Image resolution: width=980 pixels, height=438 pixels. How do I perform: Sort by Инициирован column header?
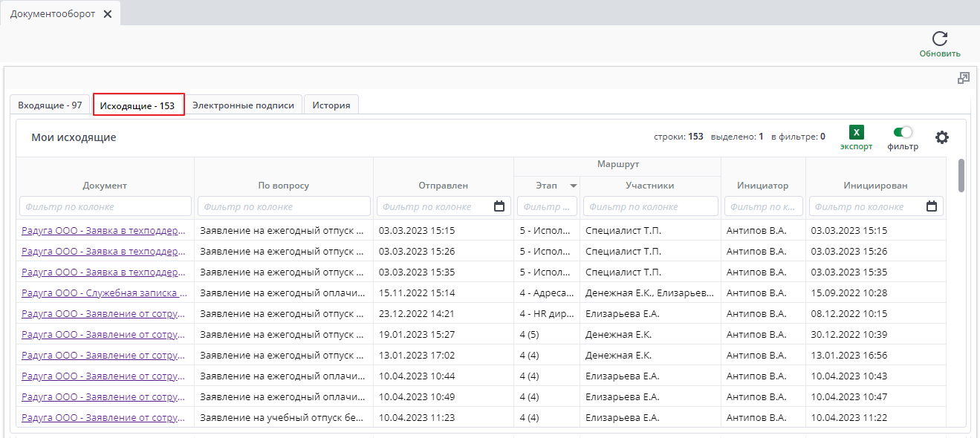pyautogui.click(x=875, y=186)
